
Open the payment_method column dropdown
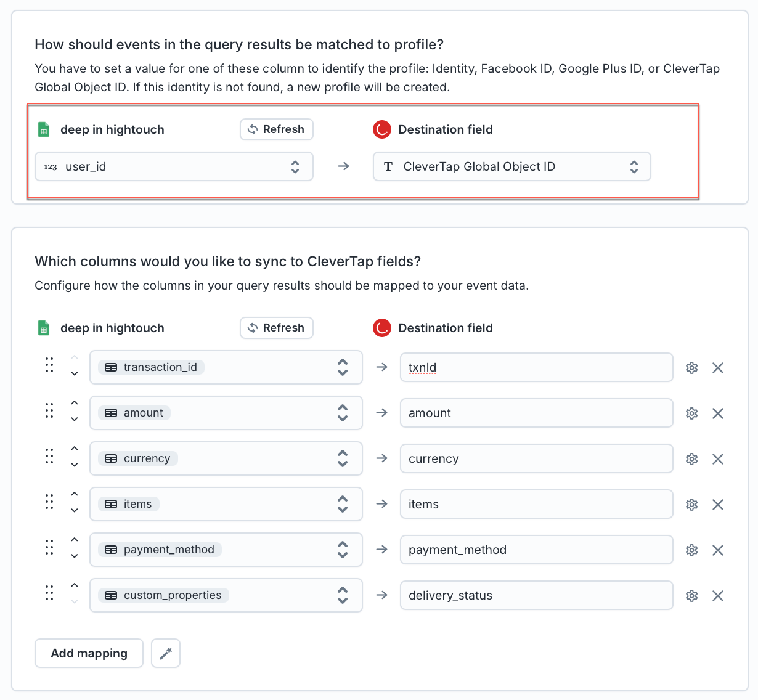(226, 550)
